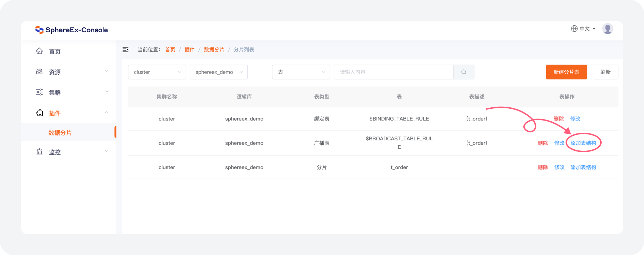The height and width of the screenshot is (255, 644).
Task: Click the home icon in sidebar
Action: pyautogui.click(x=39, y=51)
